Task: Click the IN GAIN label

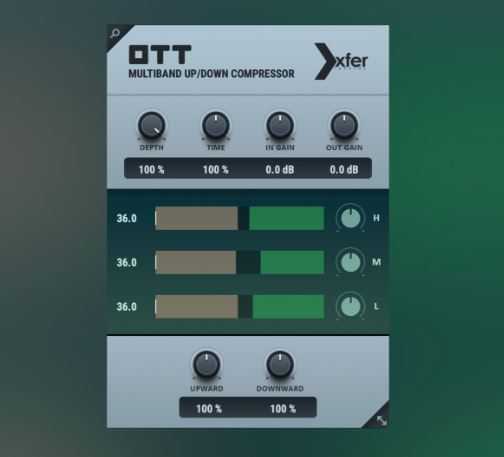Action: [280, 147]
